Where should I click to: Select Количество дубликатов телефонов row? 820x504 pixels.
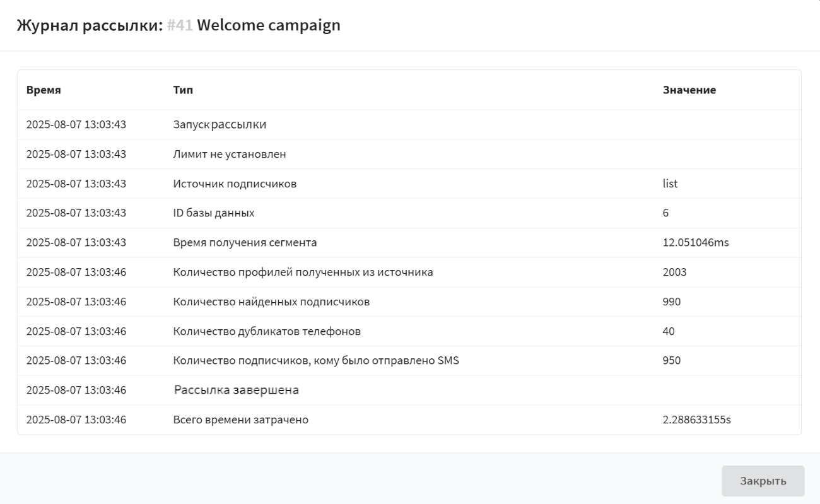(x=267, y=331)
